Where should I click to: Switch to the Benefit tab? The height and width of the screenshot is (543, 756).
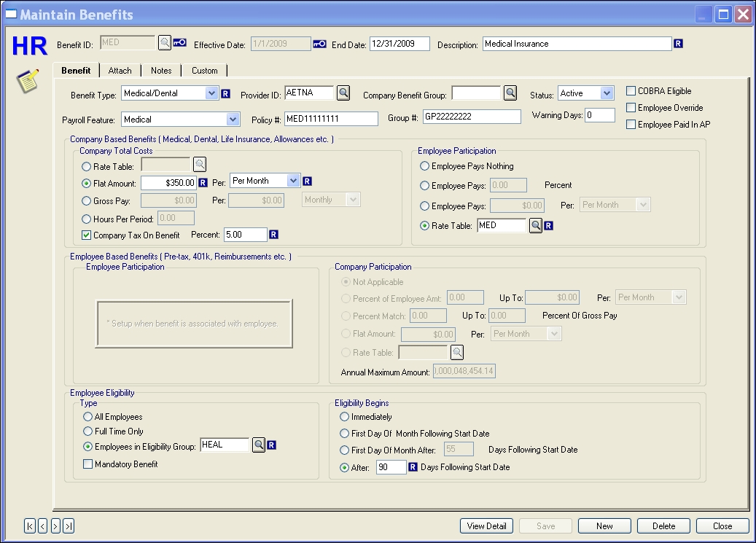click(x=76, y=71)
